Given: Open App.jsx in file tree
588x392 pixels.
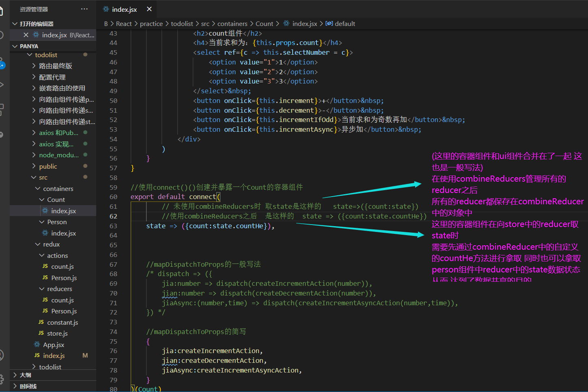Looking at the screenshot, I should point(53,345).
